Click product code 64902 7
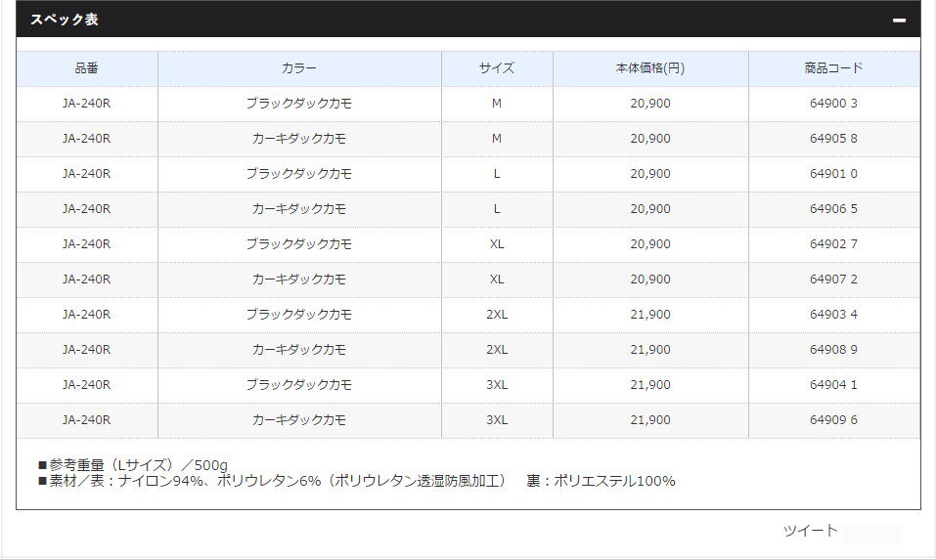Image resolution: width=936 pixels, height=560 pixels. [x=833, y=244]
